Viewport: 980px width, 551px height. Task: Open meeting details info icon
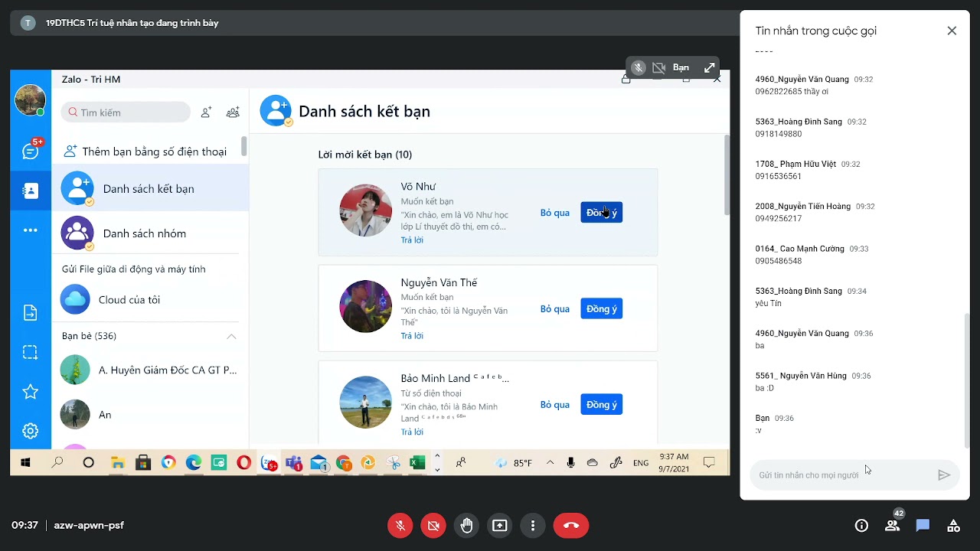click(861, 526)
